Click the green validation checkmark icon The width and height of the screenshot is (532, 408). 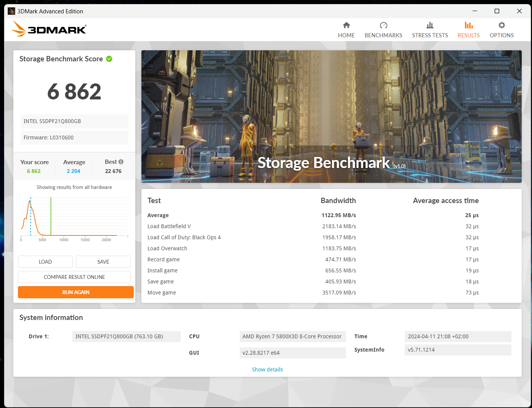tap(109, 59)
